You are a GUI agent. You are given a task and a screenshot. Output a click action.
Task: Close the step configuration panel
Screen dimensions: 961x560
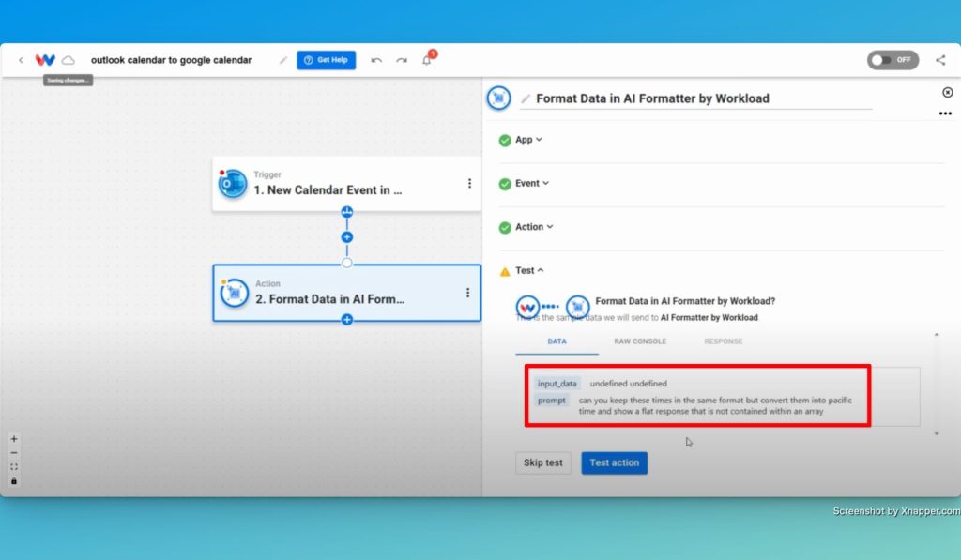948,93
